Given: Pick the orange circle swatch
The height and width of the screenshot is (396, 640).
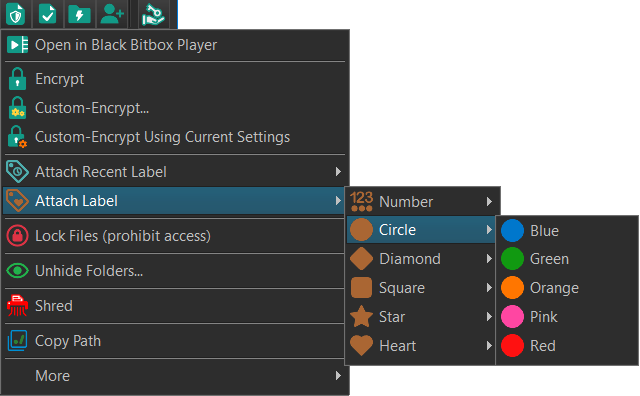Looking at the screenshot, I should click(512, 287).
